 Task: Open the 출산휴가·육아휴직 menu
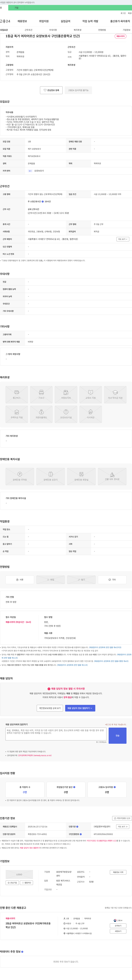[x=120, y=21]
